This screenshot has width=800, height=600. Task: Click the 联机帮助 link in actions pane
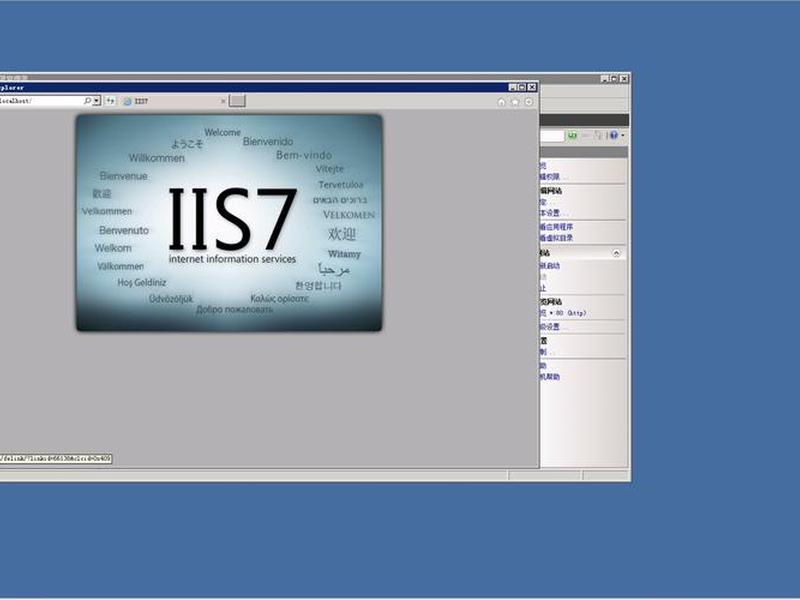click(550, 377)
